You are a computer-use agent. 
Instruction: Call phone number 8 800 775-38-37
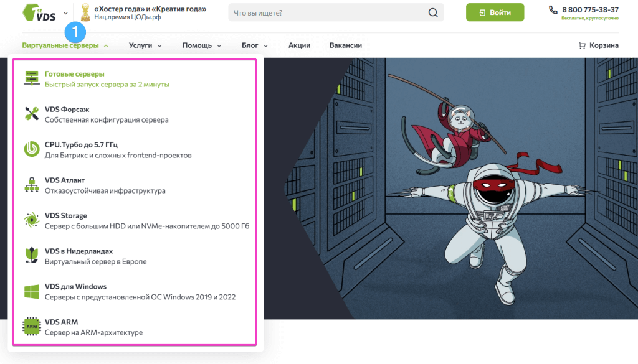point(589,10)
